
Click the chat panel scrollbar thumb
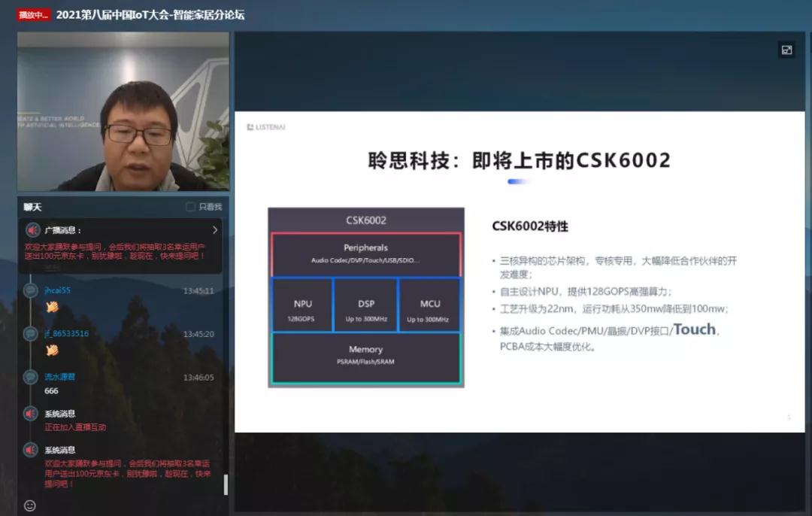coord(226,484)
